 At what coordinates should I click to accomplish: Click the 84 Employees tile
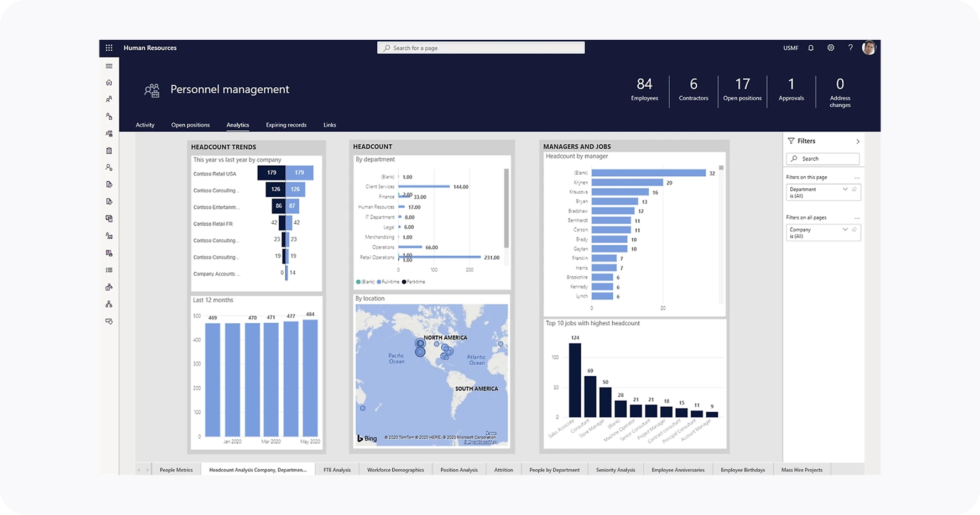point(644,90)
